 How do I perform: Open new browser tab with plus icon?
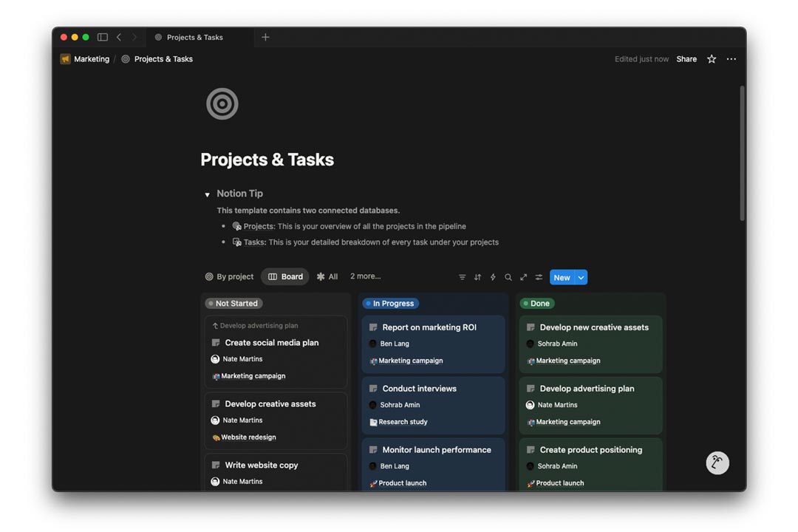(265, 37)
